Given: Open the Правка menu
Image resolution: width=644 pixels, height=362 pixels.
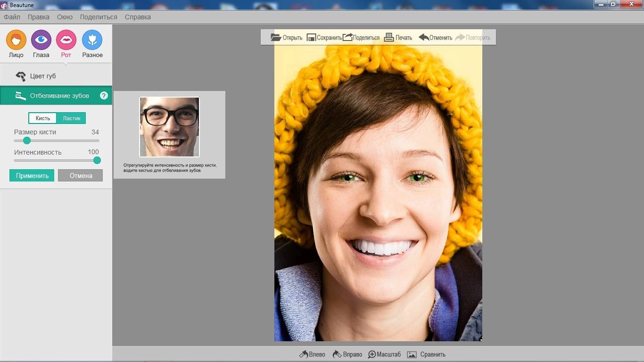Looking at the screenshot, I should [x=38, y=17].
